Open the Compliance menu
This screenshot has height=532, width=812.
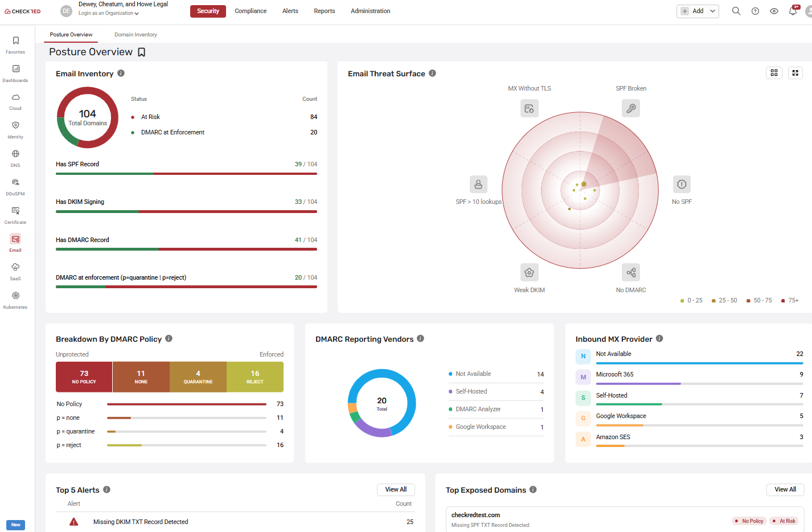(x=251, y=11)
